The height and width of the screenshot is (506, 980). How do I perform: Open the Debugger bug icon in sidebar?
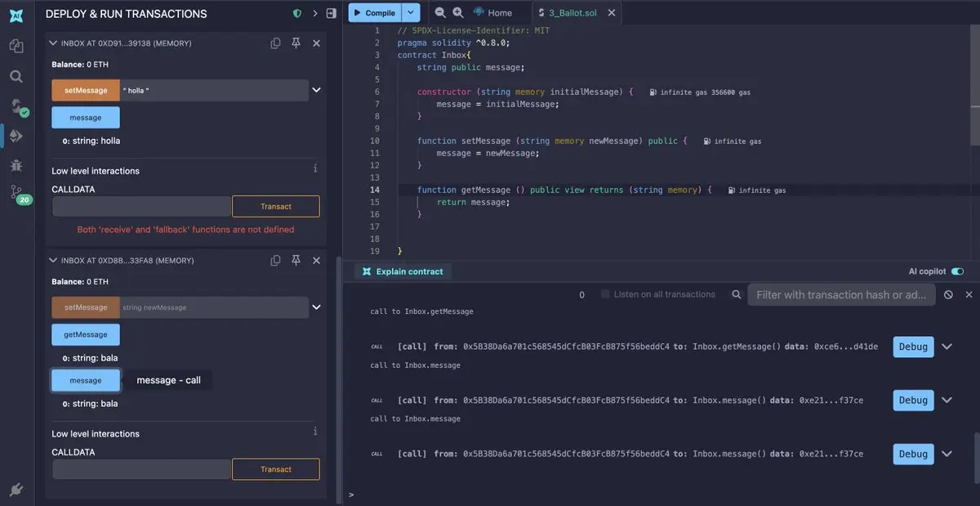tap(16, 165)
